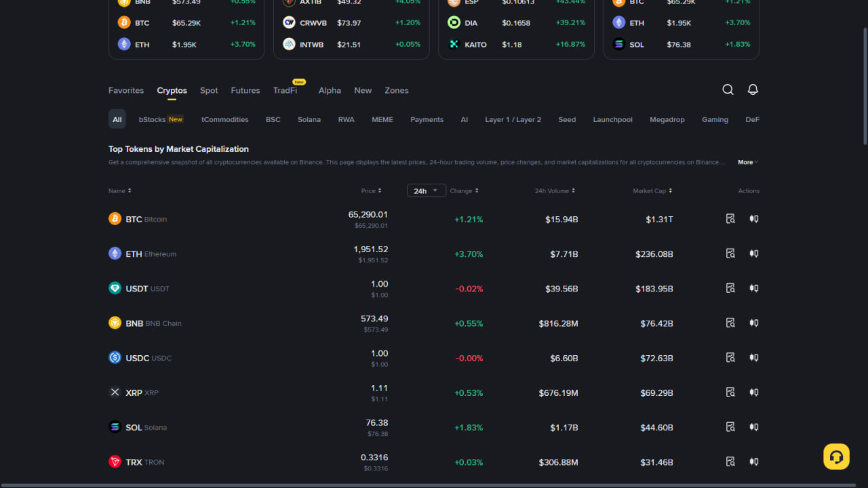Viewport: 868px width, 488px height.
Task: Click the orange Bitcoin logo in the table
Action: coord(115,219)
